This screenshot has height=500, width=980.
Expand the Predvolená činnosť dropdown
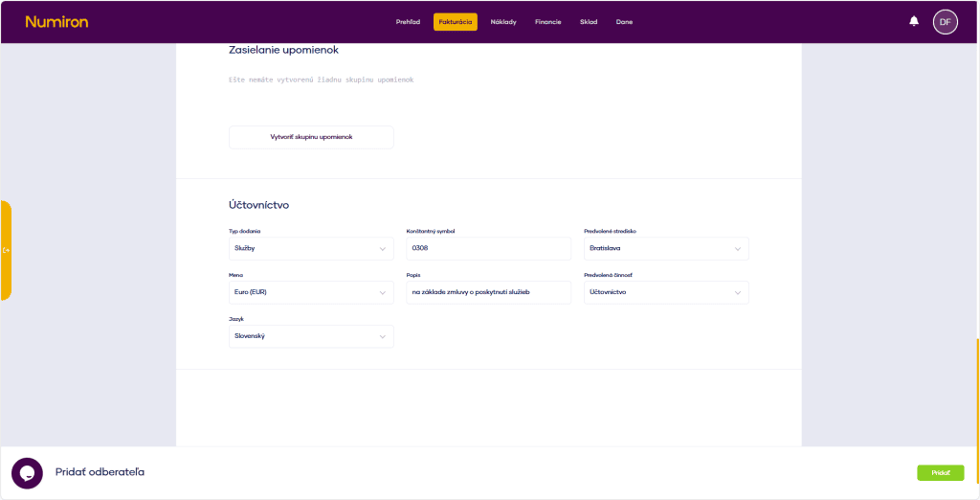point(666,292)
